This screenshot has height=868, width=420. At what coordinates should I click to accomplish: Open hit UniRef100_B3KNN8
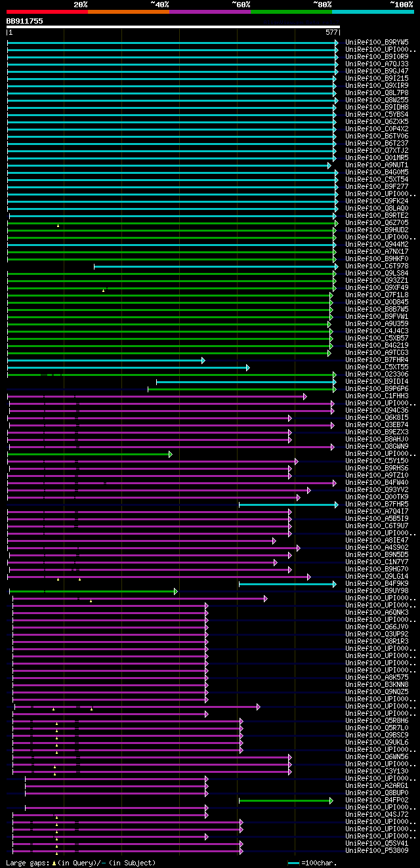click(377, 684)
